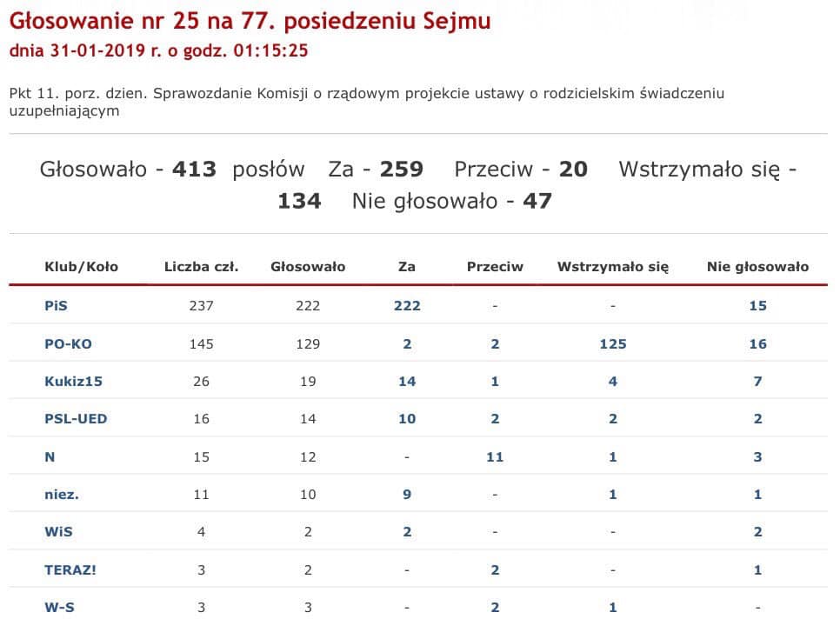Open the TERAZ! club link

70,569
